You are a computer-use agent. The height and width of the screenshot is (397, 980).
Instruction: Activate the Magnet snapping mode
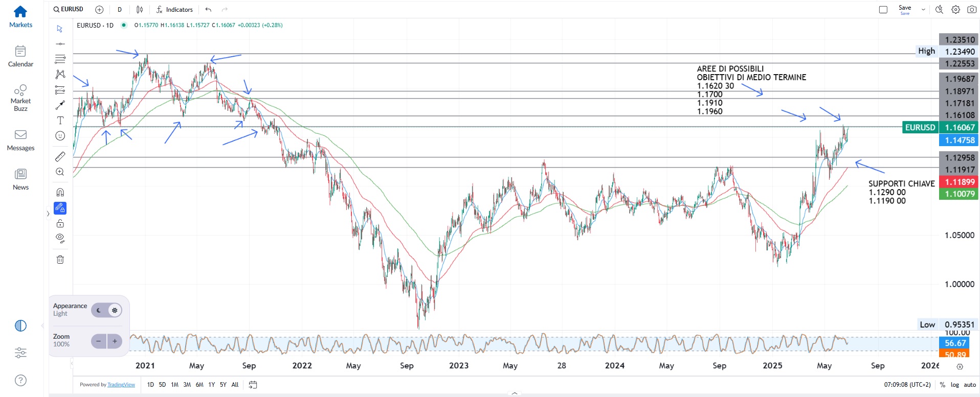click(x=60, y=193)
